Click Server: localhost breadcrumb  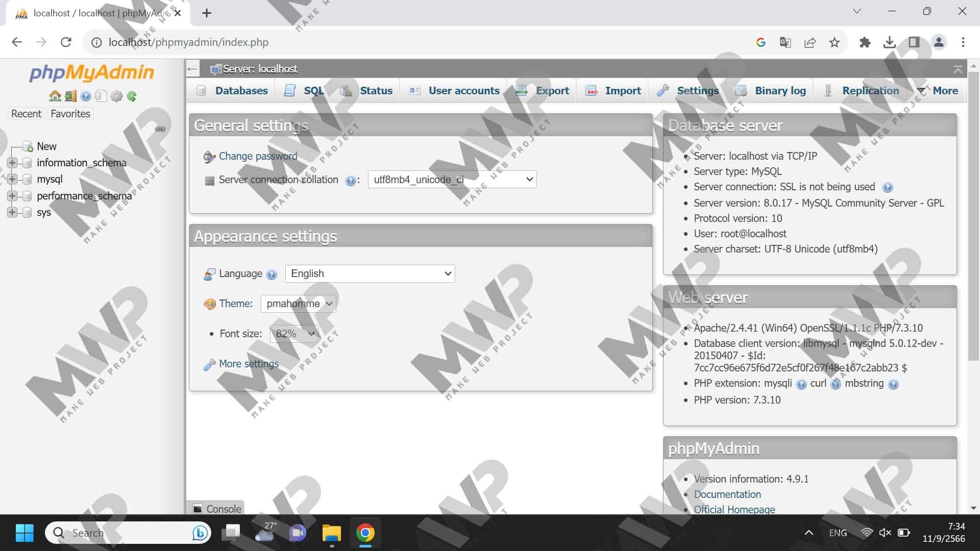260,69
